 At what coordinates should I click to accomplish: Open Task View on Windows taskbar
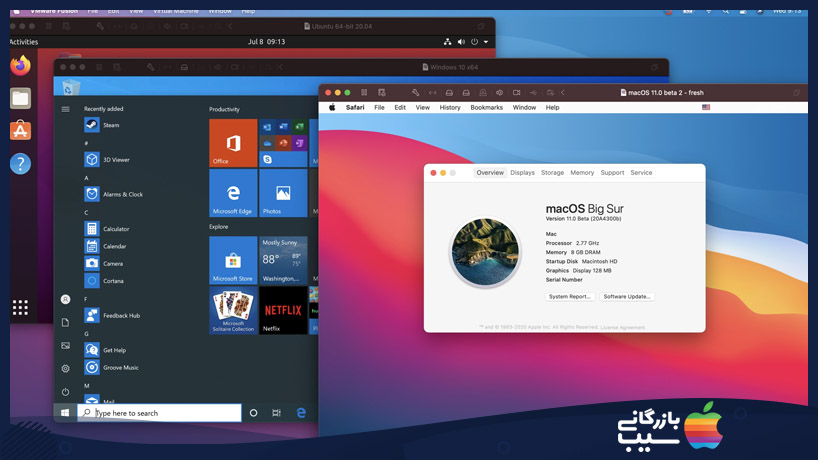coord(276,413)
